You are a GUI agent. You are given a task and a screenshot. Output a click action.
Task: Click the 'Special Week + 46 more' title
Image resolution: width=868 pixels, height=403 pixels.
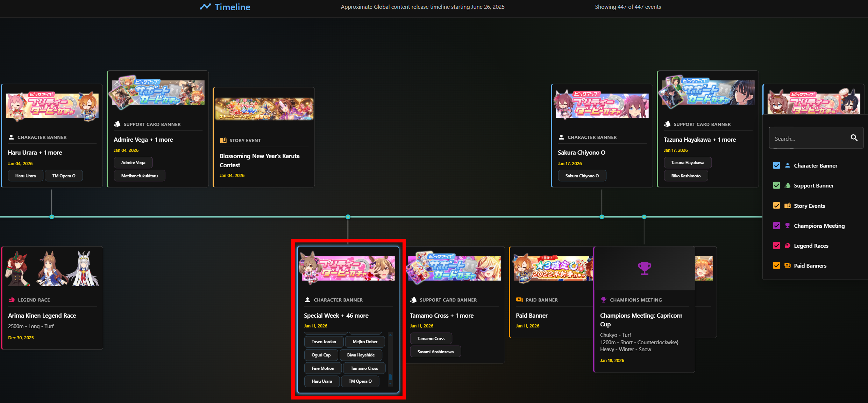(336, 315)
